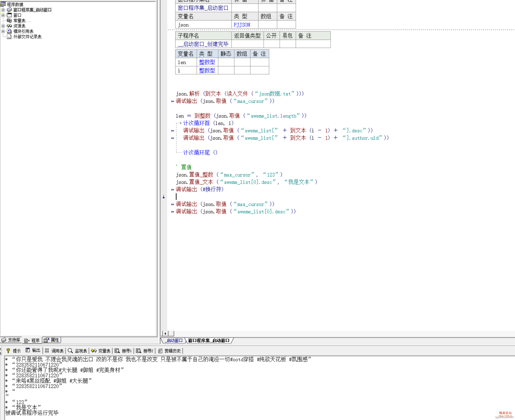Viewport: 515px width, 420px height.
Task: Select 外部文件记录表 tree item
Action: coord(27,37)
